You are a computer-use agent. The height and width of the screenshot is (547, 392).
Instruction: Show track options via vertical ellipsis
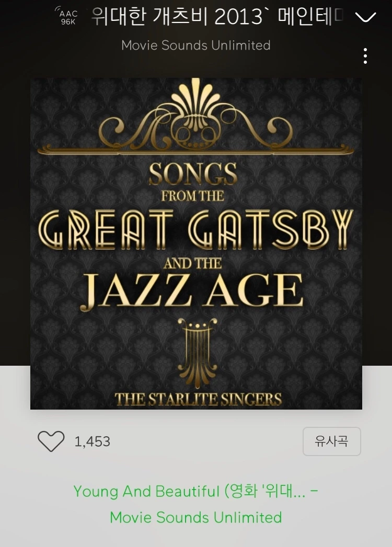[x=365, y=56]
